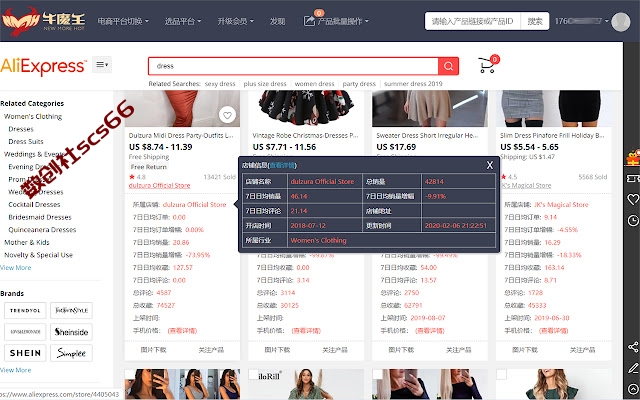Open wishlist heart icon in right sidebar

click(633, 199)
